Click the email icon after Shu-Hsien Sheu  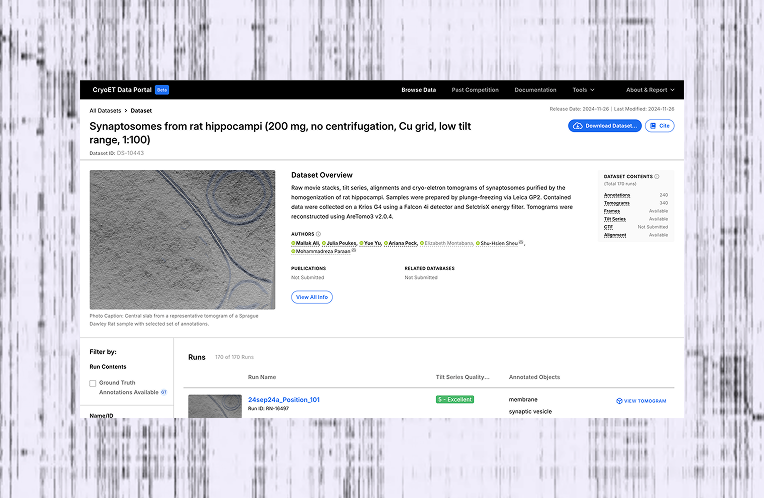tap(521, 242)
